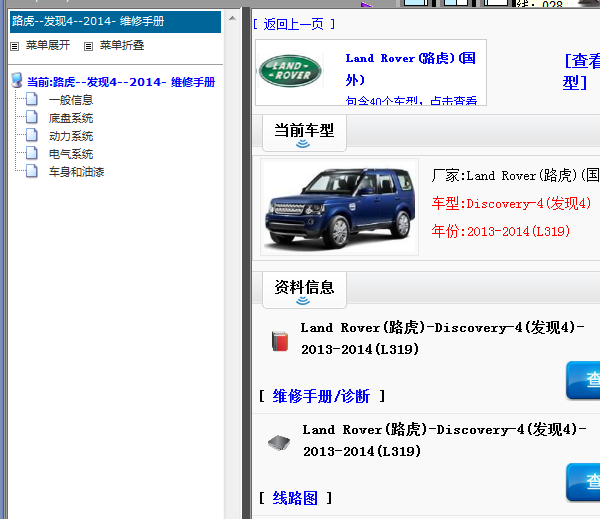
Task: Open the 底盘系统 tree item
Action: pyautogui.click(x=71, y=118)
